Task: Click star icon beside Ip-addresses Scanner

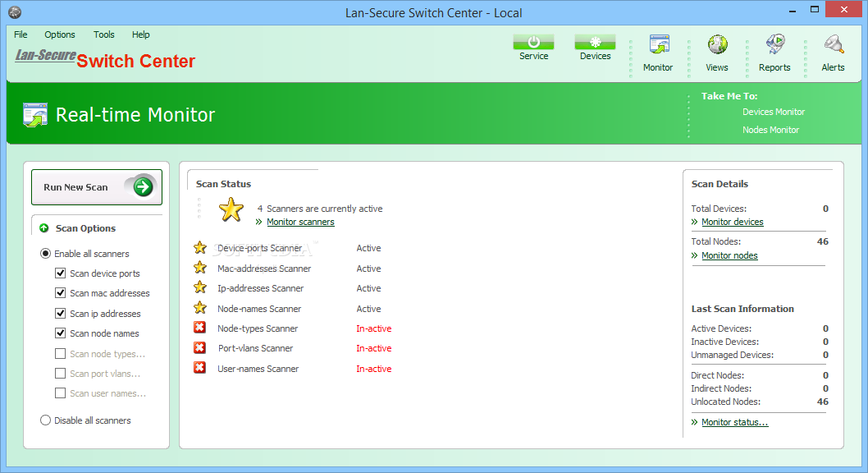Action: tap(200, 288)
